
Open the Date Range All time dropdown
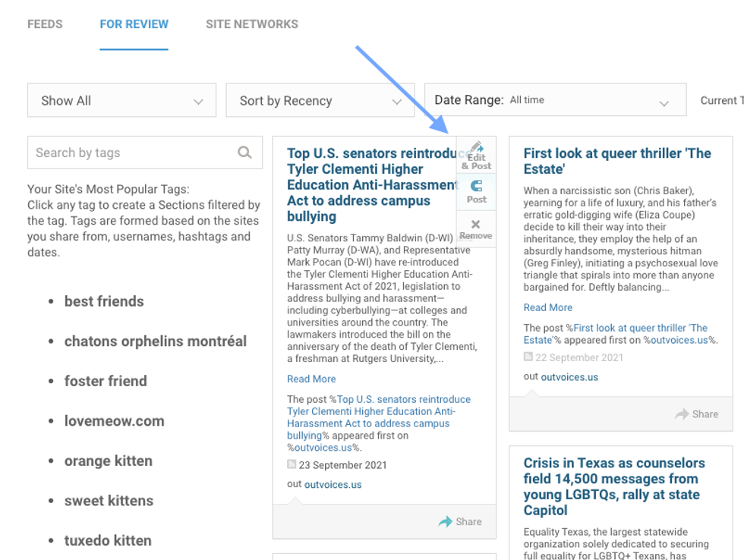pyautogui.click(x=555, y=100)
